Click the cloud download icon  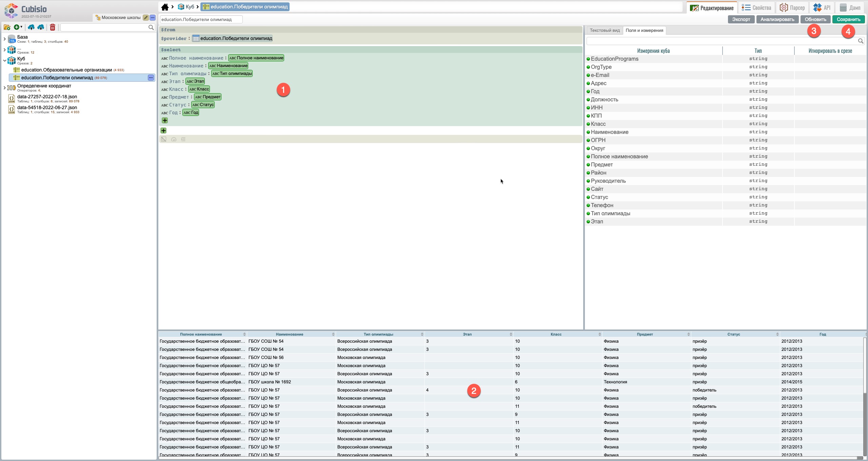tap(41, 27)
